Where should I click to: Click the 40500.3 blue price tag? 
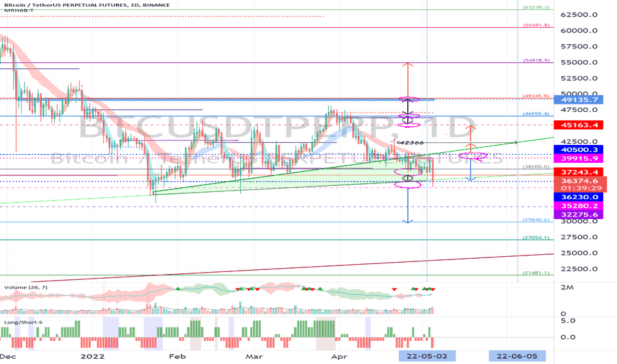click(578, 150)
